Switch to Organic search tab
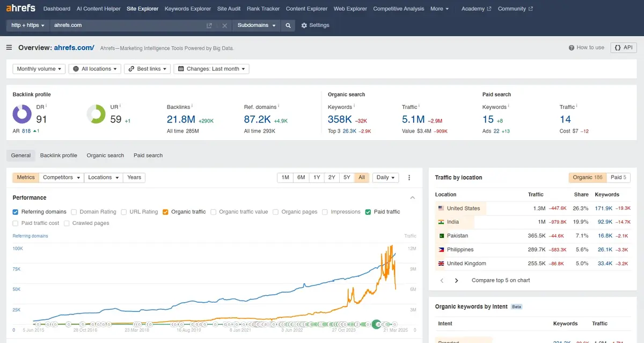The image size is (644, 343). click(x=105, y=155)
